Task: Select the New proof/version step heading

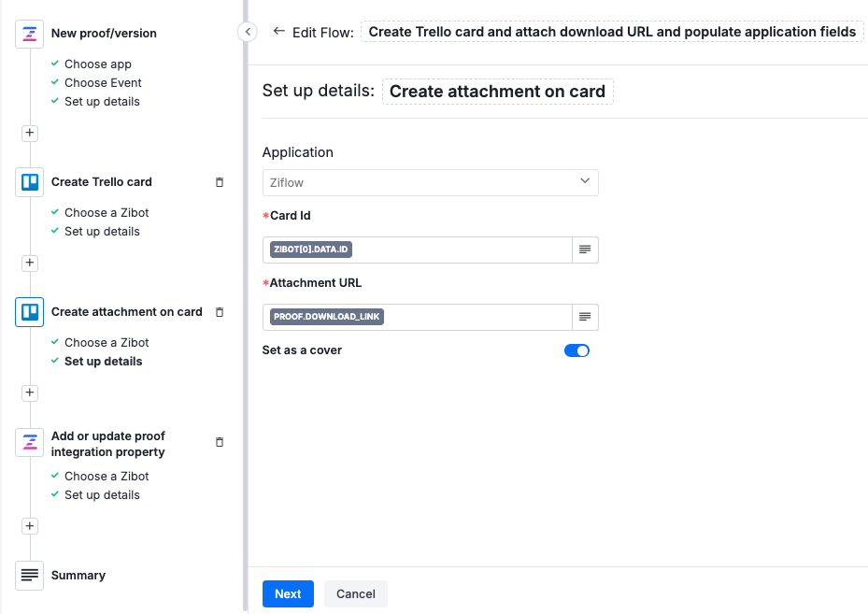Action: tap(104, 34)
